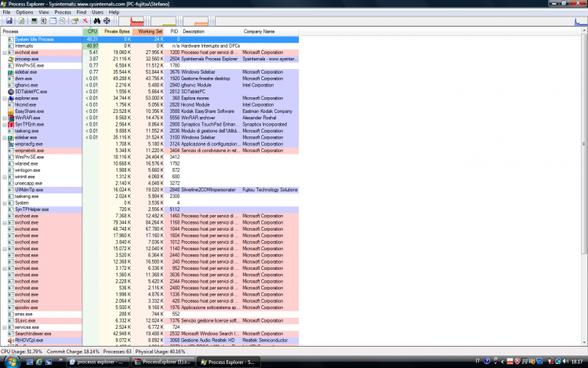Open process Properties from the toolbar icon

tap(75, 21)
